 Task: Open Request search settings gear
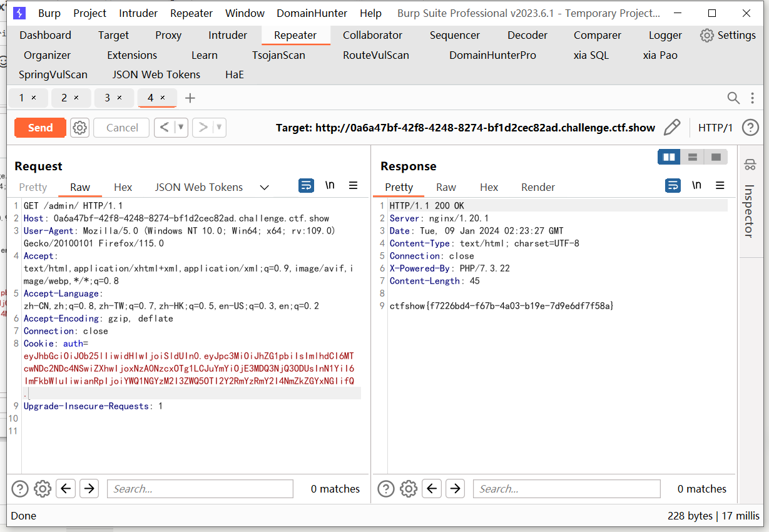(43, 489)
